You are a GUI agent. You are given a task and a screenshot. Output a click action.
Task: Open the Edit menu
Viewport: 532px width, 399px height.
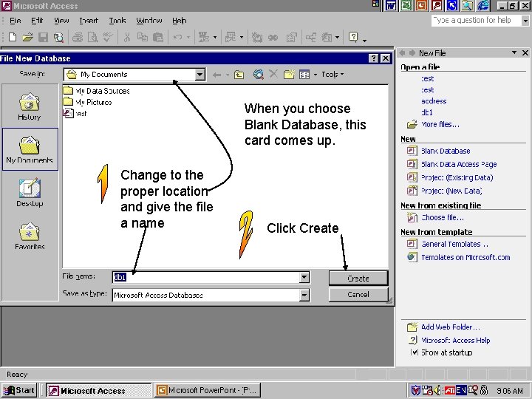[x=37, y=21]
